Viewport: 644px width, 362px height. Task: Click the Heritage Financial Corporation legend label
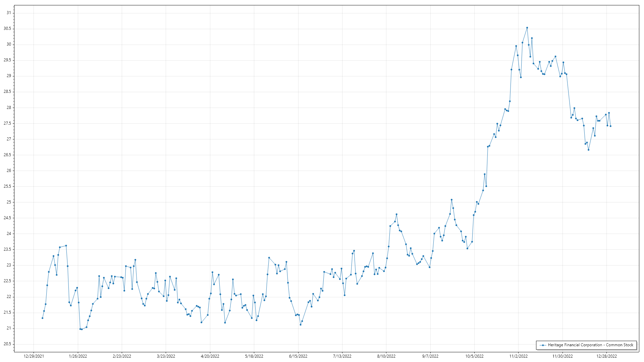pos(590,345)
